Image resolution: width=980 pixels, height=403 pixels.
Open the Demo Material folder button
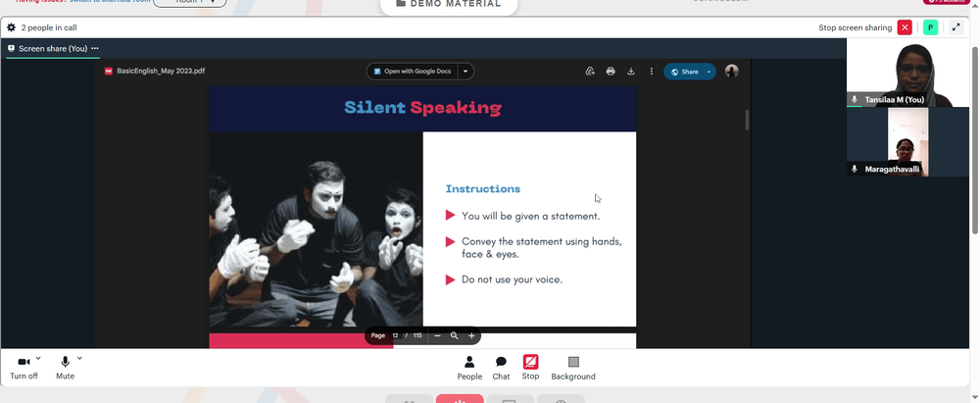tap(449, 5)
